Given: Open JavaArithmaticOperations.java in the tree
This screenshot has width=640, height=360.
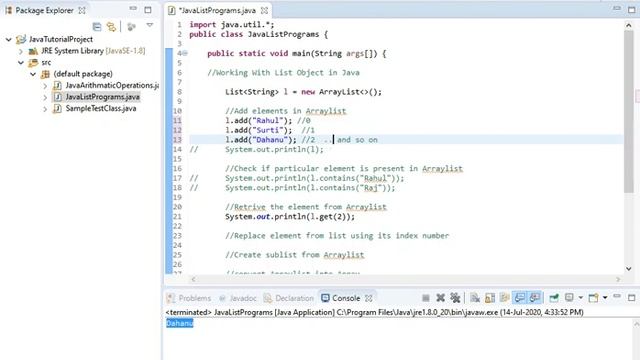Looking at the screenshot, I should tap(112, 85).
